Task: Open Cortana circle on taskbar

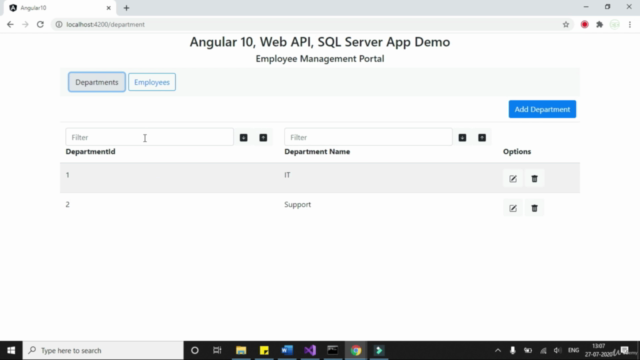Action: tap(195, 350)
